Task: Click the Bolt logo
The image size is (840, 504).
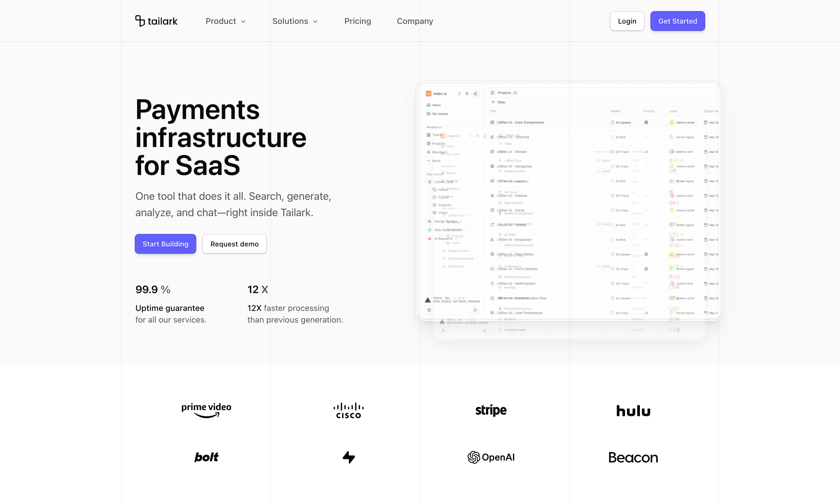Action: (x=206, y=457)
